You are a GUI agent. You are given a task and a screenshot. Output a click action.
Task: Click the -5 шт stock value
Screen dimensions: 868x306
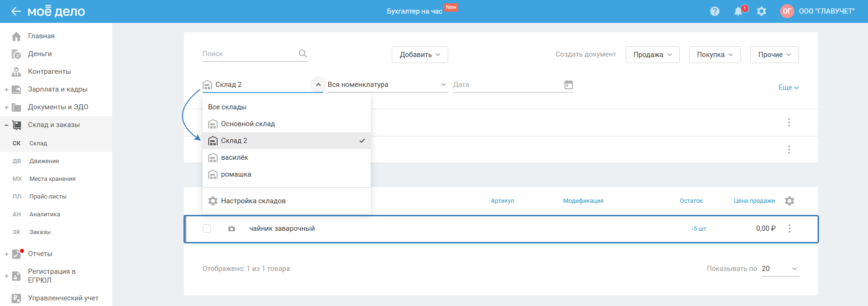[x=699, y=229]
